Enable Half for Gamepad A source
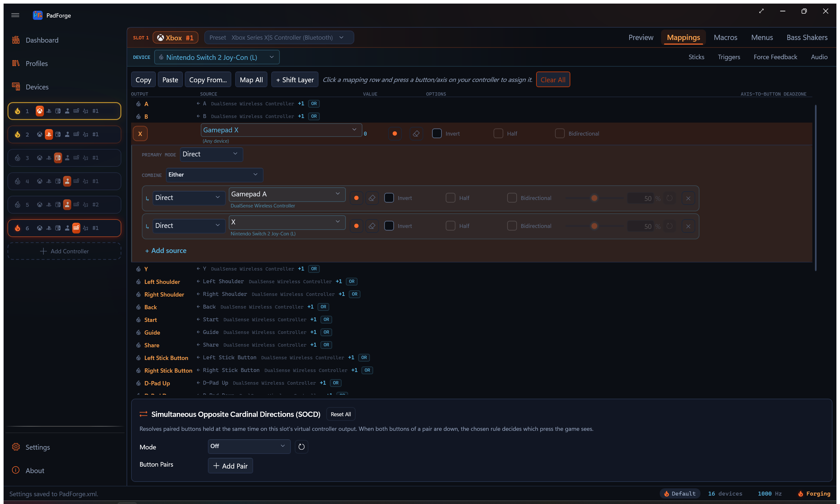The width and height of the screenshot is (840, 504). [x=450, y=198]
